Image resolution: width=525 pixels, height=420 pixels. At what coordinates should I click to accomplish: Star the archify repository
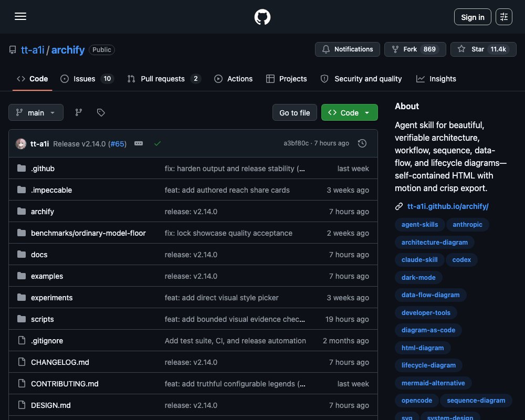[x=483, y=49]
